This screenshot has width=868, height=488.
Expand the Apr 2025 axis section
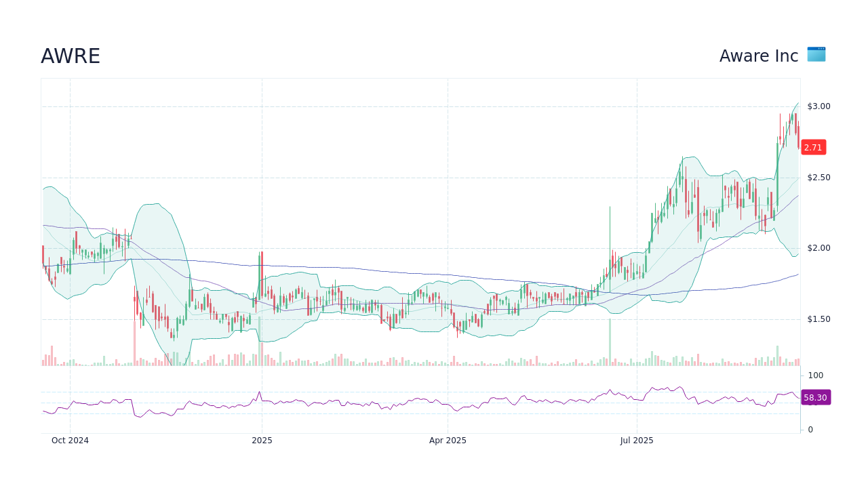(x=448, y=441)
